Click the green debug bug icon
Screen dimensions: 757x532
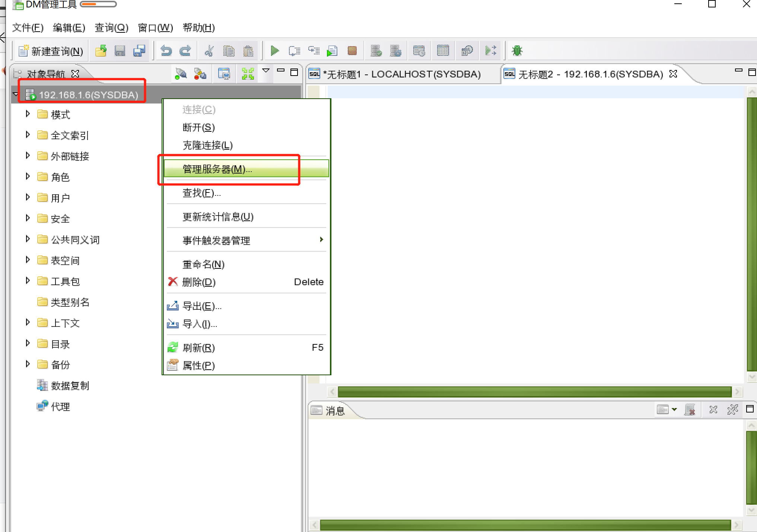click(517, 51)
